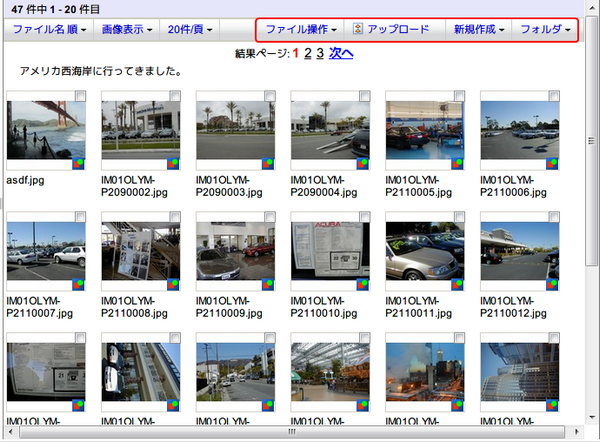This screenshot has width=600, height=442.
Task: Open the ファイル操作 menu
Action: click(301, 29)
